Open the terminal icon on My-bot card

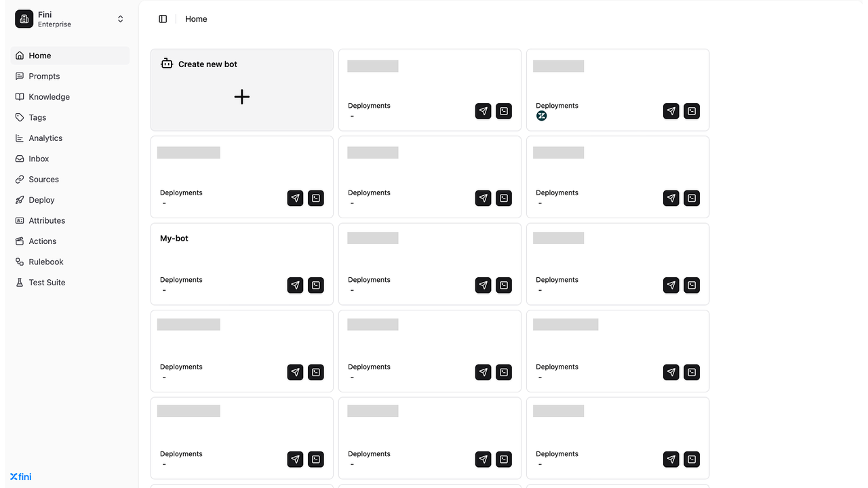coord(316,285)
